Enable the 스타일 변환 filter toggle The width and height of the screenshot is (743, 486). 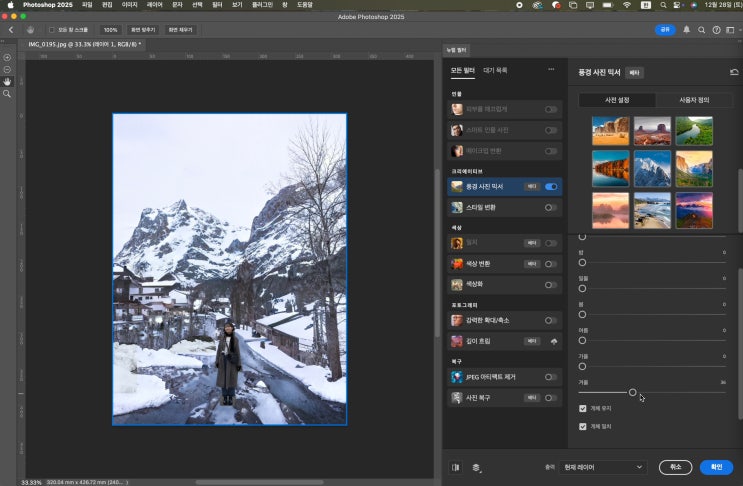551,207
